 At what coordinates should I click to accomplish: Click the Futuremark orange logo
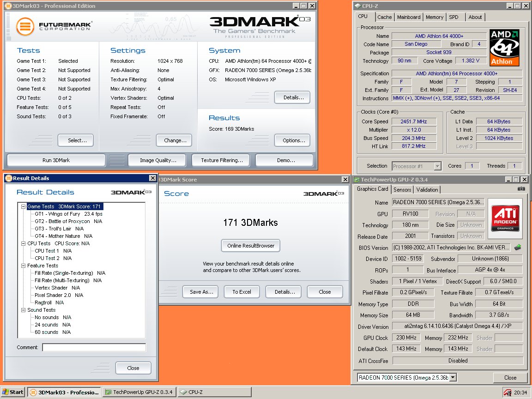click(25, 26)
